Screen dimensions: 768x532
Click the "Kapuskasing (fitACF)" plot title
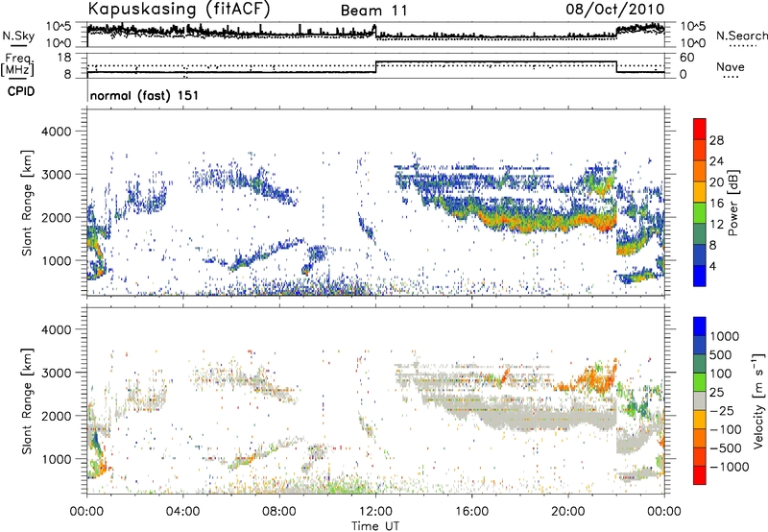point(179,9)
